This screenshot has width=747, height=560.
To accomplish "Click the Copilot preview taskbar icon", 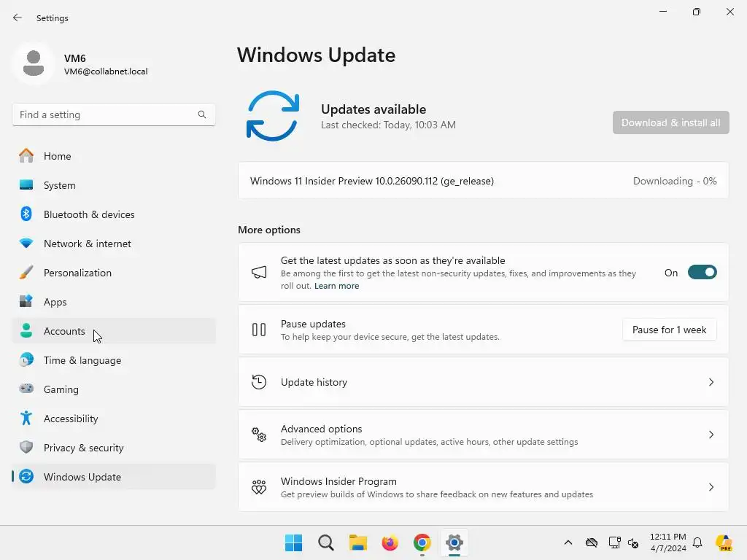I will [x=724, y=542].
